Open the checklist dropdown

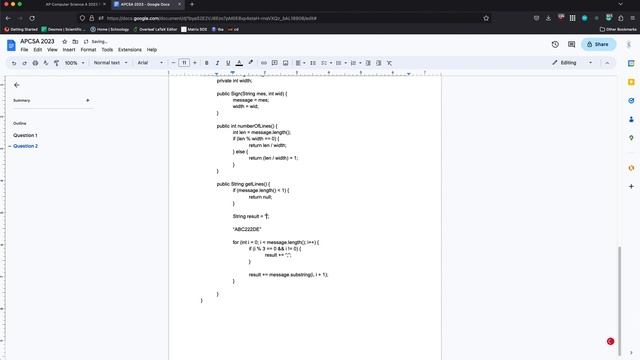point(326,63)
